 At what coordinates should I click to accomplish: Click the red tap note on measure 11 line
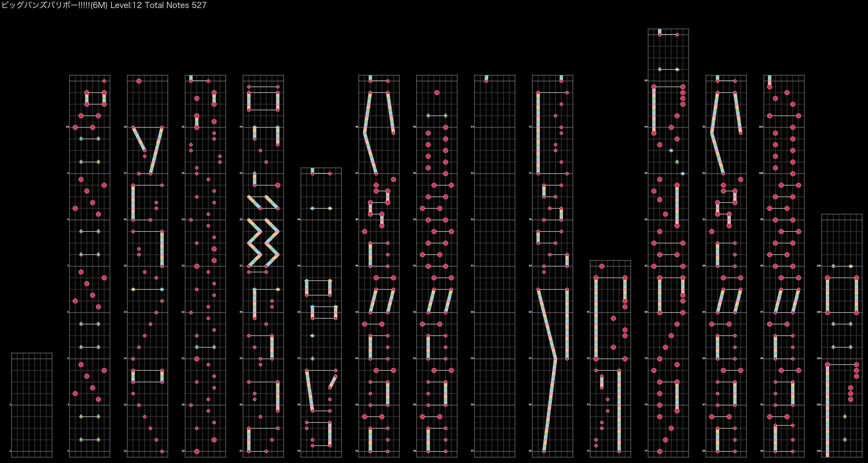[162, 451]
